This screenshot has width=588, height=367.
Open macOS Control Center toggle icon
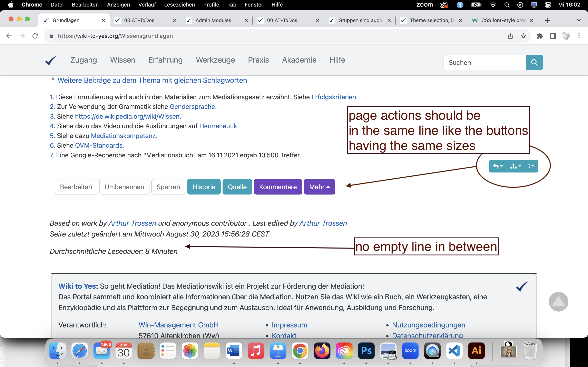[x=548, y=5]
